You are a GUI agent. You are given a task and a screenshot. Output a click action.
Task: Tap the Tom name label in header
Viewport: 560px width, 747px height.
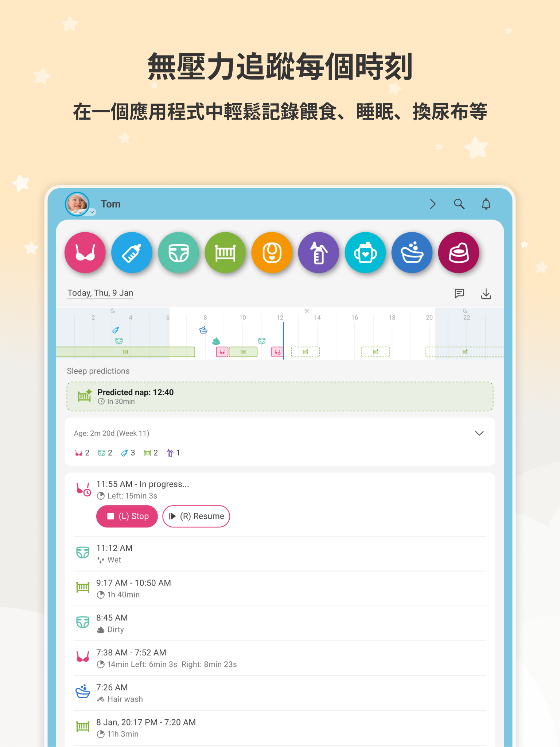(x=110, y=204)
